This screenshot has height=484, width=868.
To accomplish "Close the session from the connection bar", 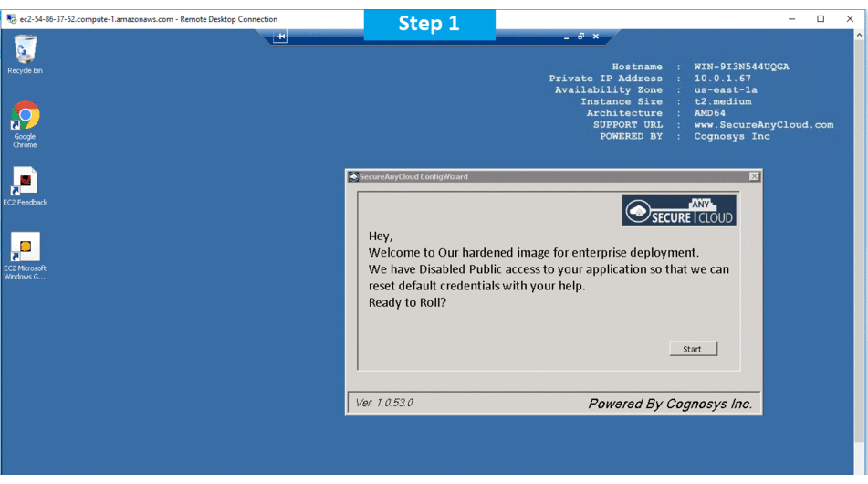I will 596,37.
